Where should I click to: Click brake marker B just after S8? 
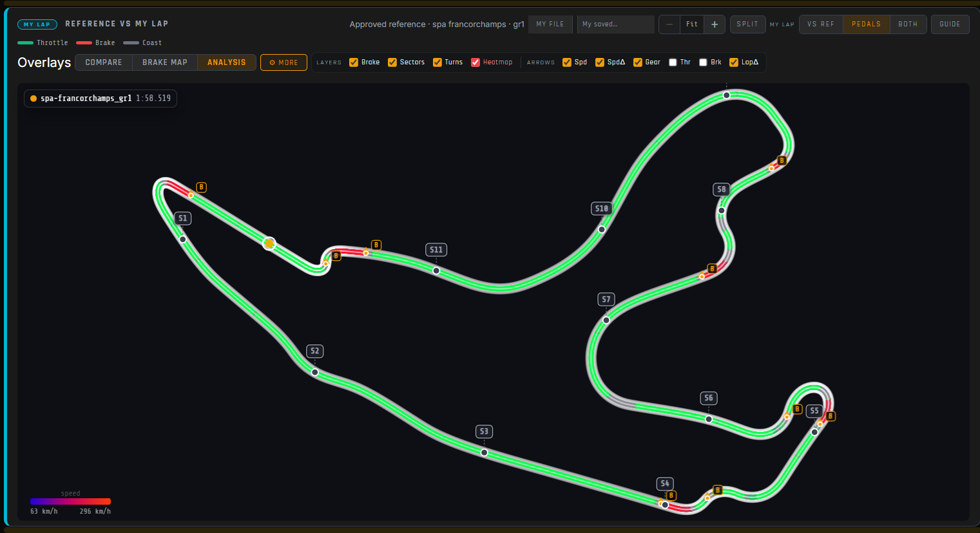(x=782, y=161)
